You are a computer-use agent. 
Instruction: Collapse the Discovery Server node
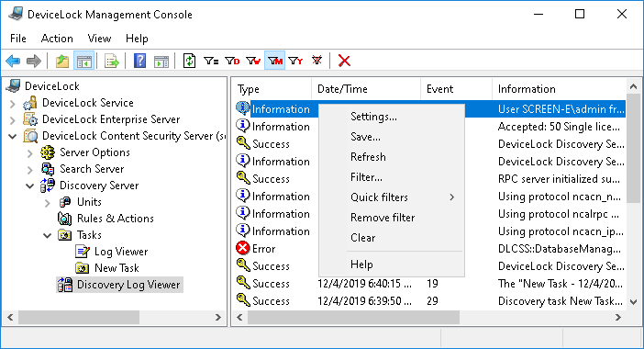pos(30,186)
